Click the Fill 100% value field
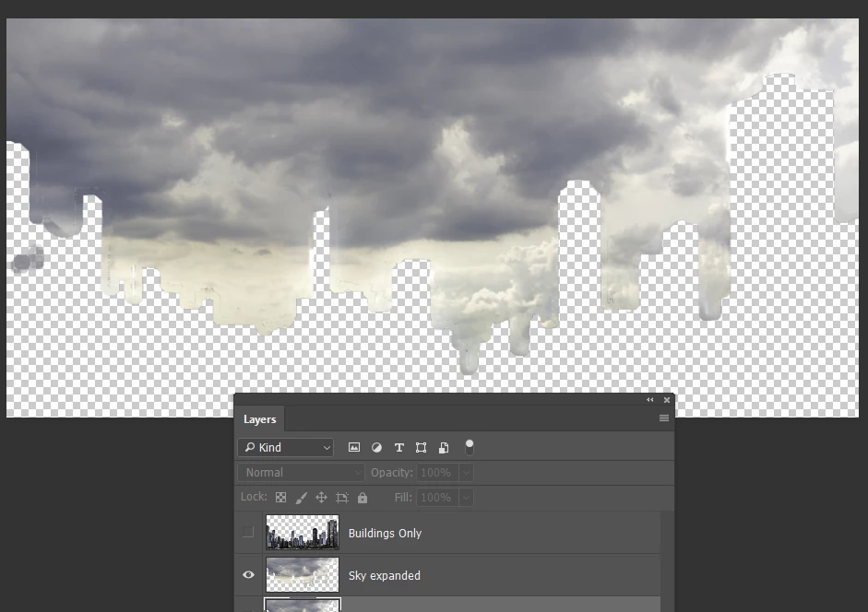 pyautogui.click(x=438, y=498)
